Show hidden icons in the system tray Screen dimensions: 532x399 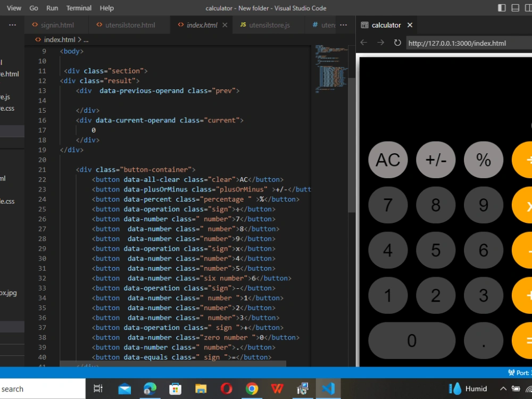tap(502, 388)
